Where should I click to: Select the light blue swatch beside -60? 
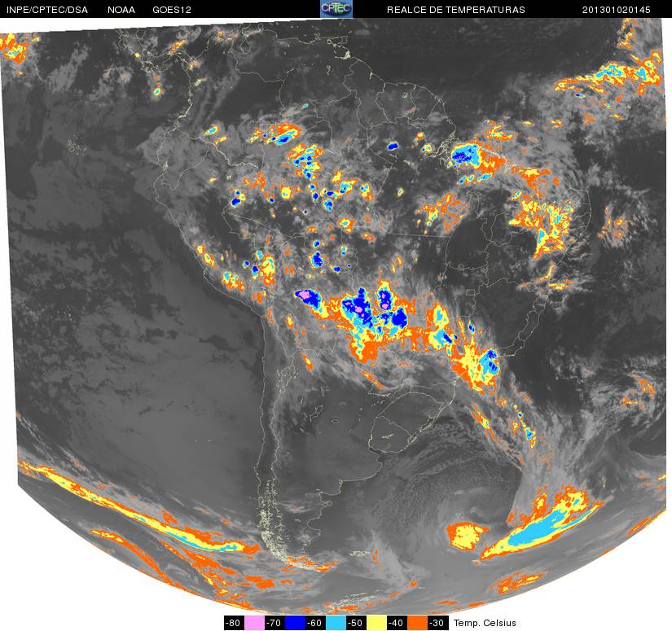coord(336,622)
